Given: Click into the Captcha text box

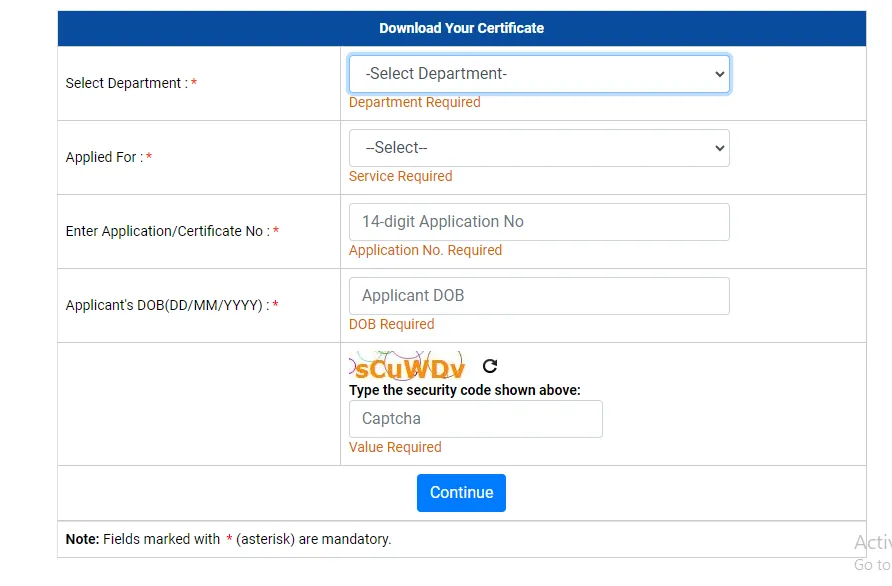Looking at the screenshot, I should pos(475,419).
